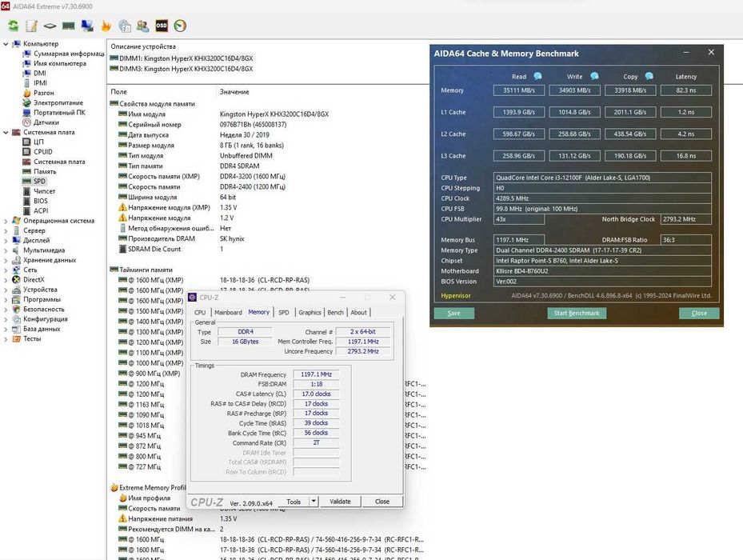The height and width of the screenshot is (560, 743).
Task: Click Tools button in CPU-Z
Action: (294, 502)
